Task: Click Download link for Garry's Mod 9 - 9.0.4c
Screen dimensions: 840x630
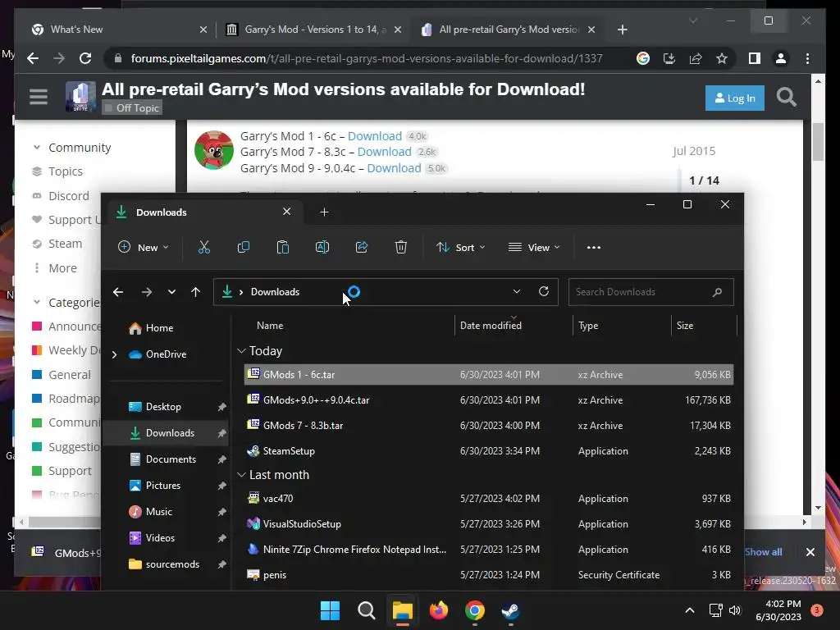Action: click(x=394, y=167)
